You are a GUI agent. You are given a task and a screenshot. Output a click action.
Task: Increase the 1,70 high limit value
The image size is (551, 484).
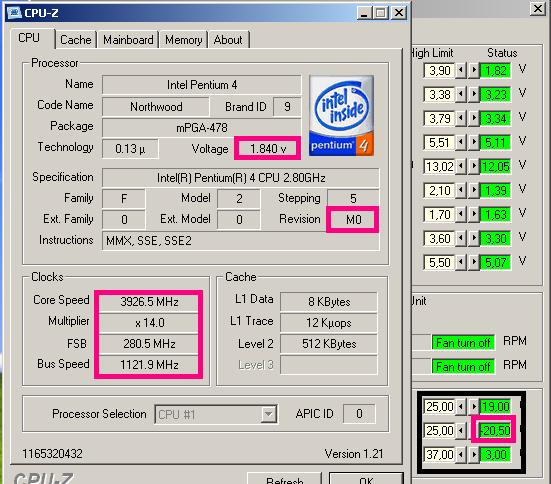474,214
